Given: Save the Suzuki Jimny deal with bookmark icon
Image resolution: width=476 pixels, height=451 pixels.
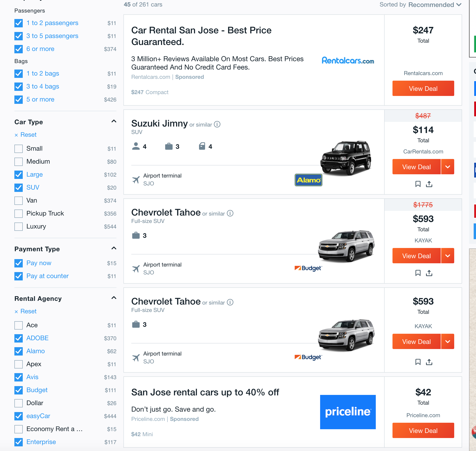Looking at the screenshot, I should coord(418,184).
